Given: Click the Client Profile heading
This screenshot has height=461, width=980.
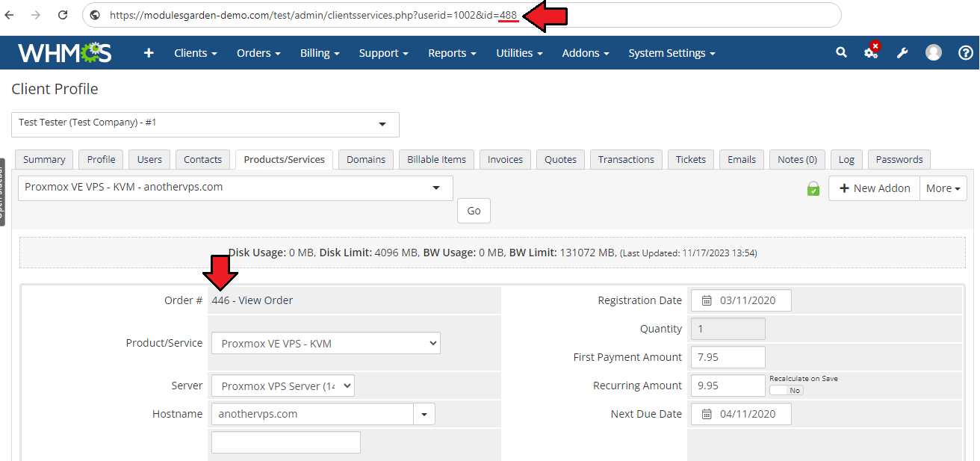Looking at the screenshot, I should point(55,89).
